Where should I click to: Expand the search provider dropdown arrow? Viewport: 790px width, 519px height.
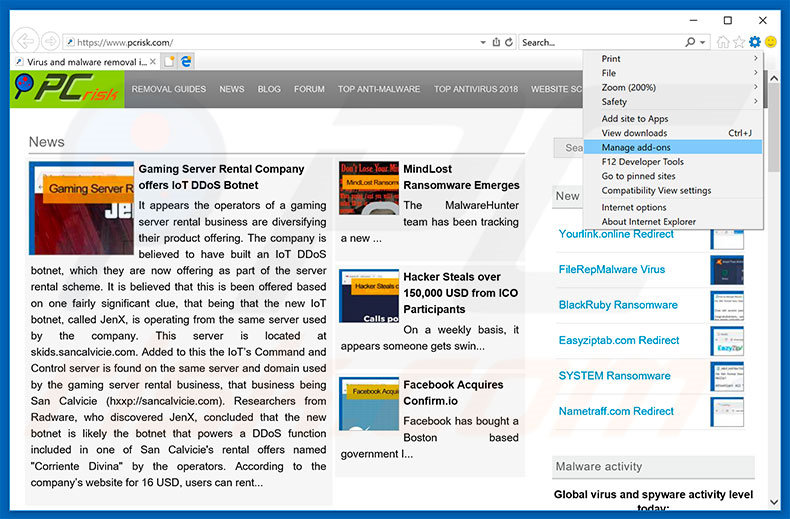click(x=702, y=42)
